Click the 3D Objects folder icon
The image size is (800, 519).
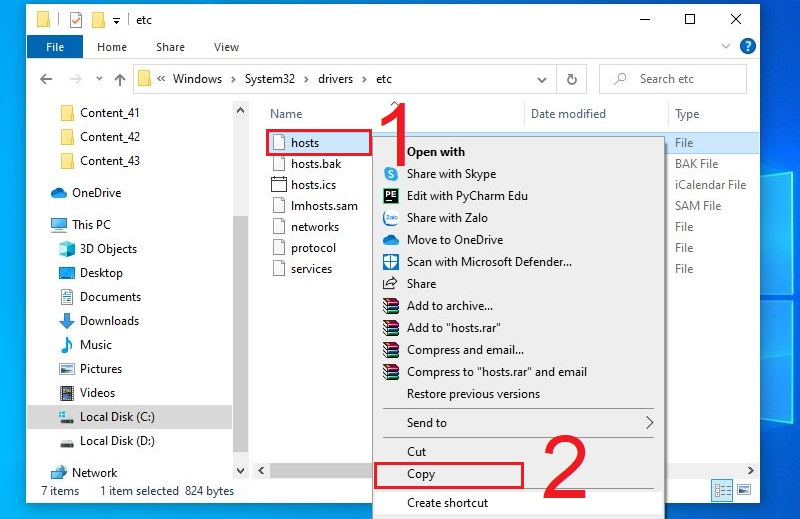[67, 249]
